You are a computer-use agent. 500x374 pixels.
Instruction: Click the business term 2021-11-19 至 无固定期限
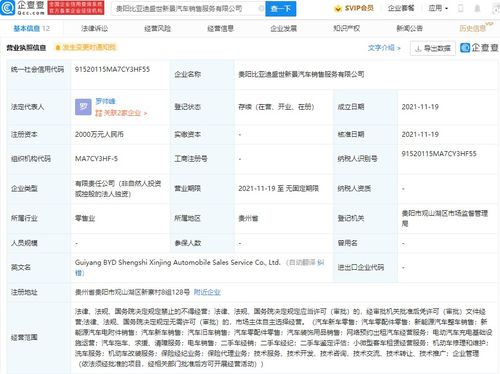(x=279, y=189)
